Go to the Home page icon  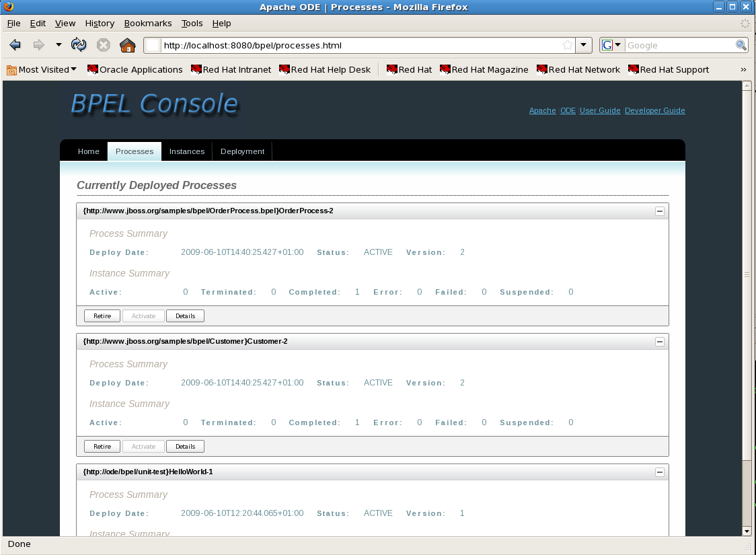click(x=128, y=45)
